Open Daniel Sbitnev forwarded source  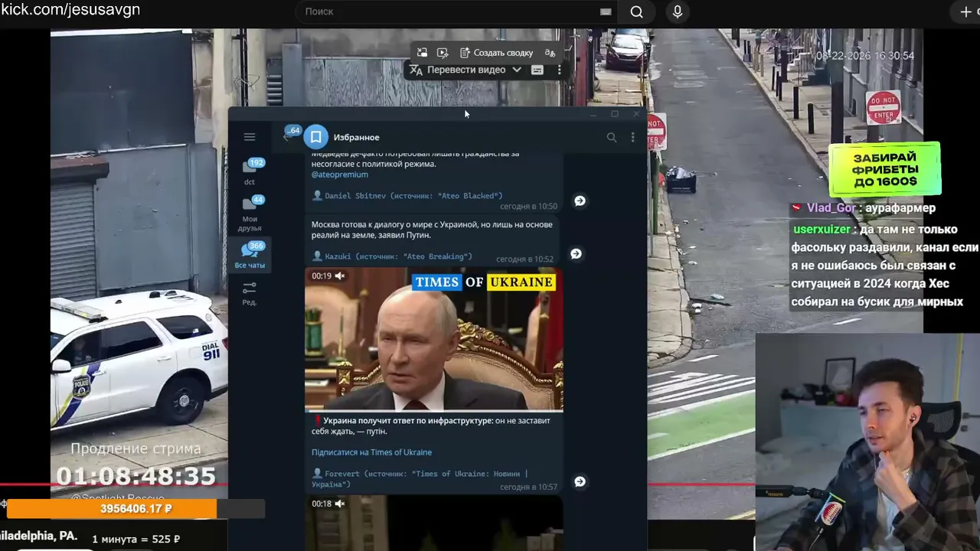pos(407,196)
